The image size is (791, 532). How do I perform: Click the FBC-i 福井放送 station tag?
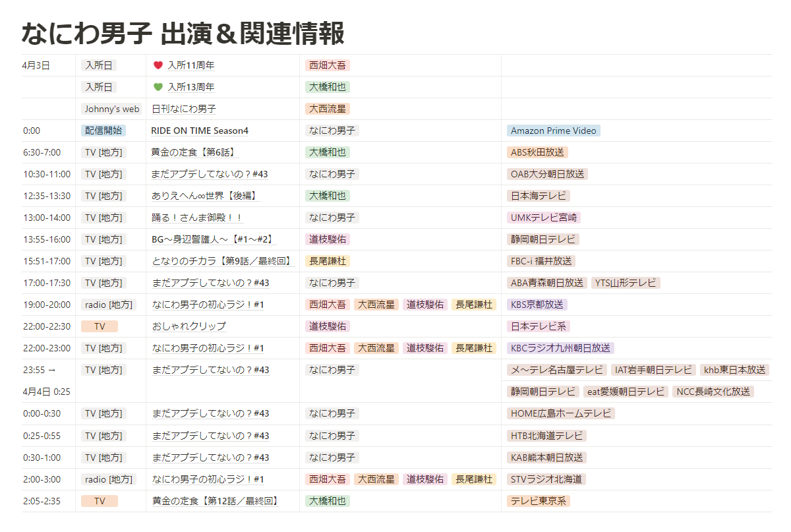542,261
